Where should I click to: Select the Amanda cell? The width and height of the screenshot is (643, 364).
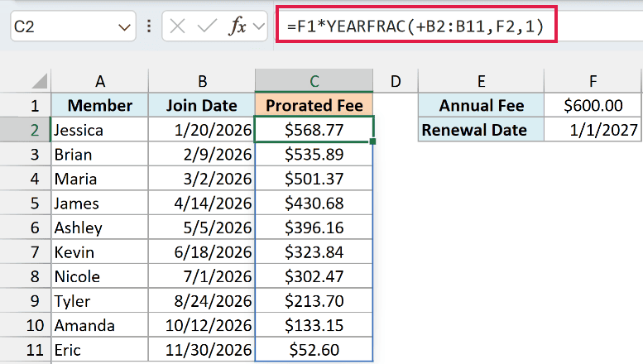(x=99, y=325)
